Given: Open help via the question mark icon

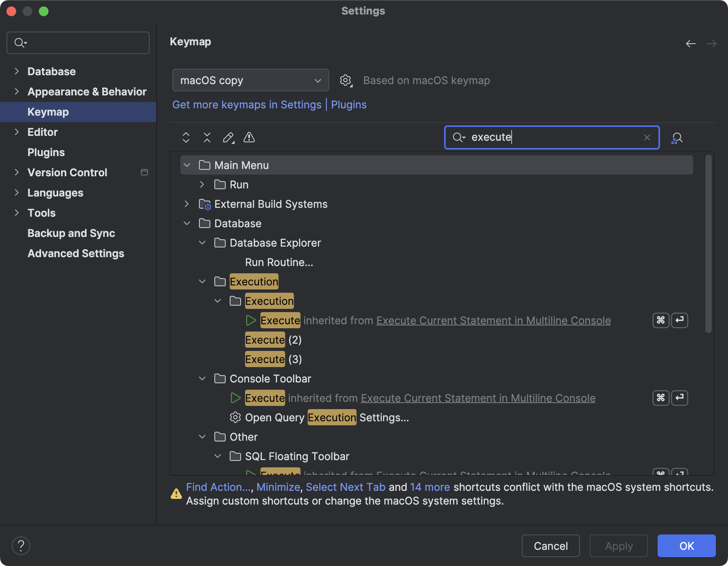Looking at the screenshot, I should click(21, 545).
